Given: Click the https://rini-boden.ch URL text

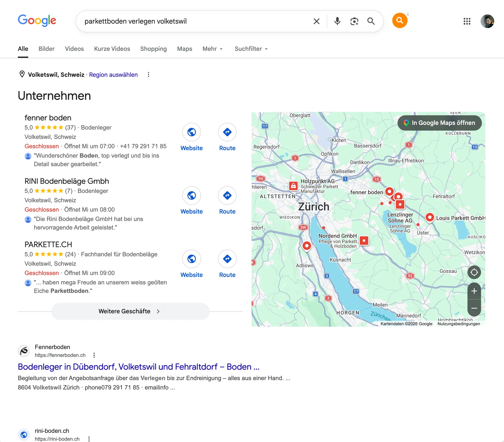Looking at the screenshot, I should [57, 439].
